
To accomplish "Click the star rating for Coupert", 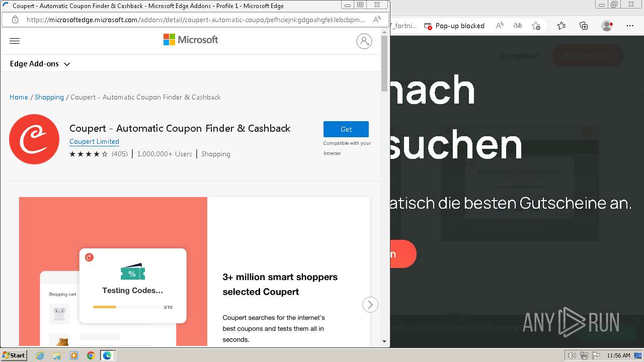I will click(89, 154).
